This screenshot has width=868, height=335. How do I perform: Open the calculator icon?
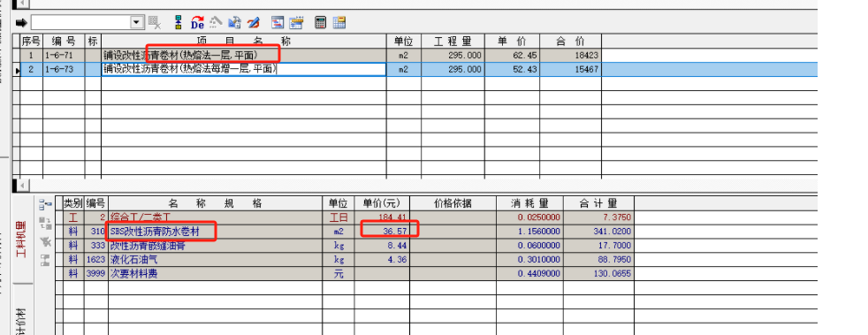point(320,23)
